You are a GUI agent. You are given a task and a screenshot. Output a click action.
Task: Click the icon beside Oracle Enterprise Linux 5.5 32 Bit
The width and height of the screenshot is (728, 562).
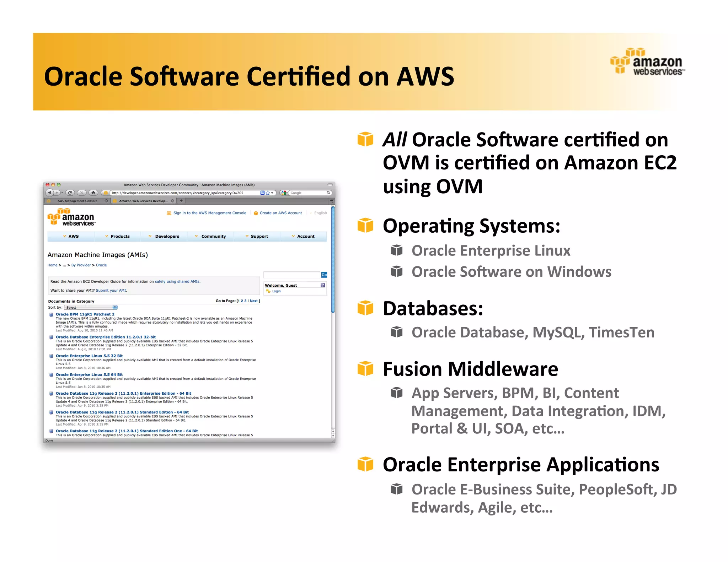[51, 356]
